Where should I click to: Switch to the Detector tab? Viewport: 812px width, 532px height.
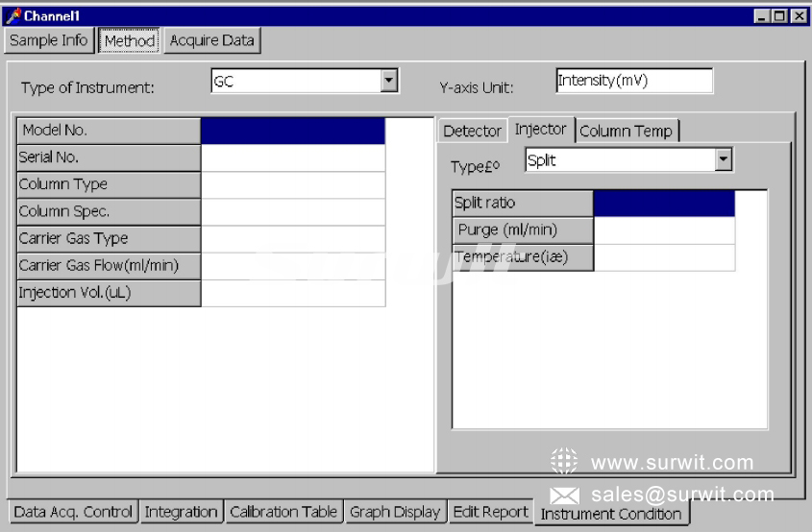pyautogui.click(x=472, y=131)
